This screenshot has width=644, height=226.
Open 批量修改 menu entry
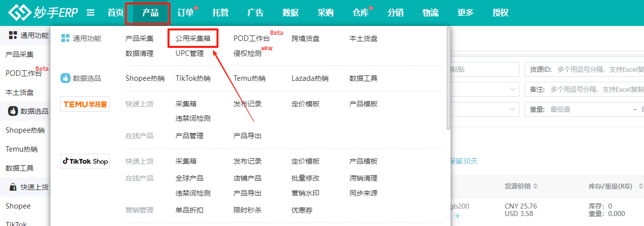(x=305, y=178)
